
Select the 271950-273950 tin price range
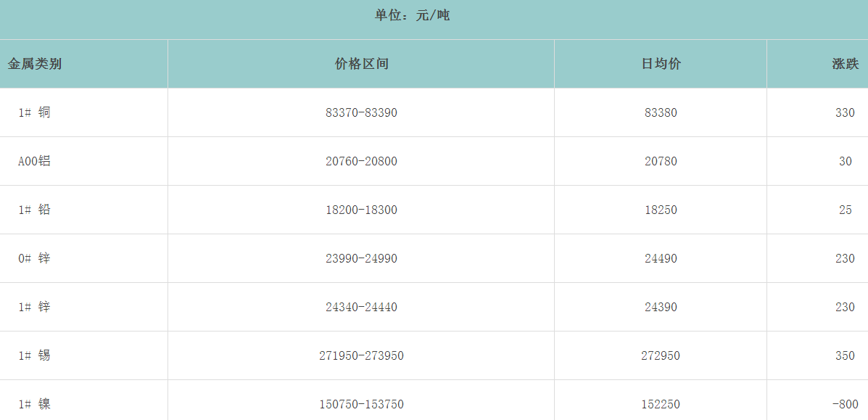click(x=361, y=355)
